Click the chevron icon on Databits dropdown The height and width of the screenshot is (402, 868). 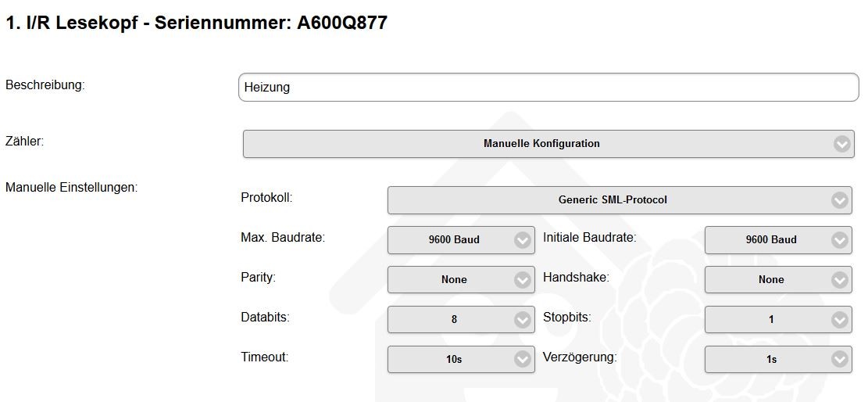click(523, 320)
